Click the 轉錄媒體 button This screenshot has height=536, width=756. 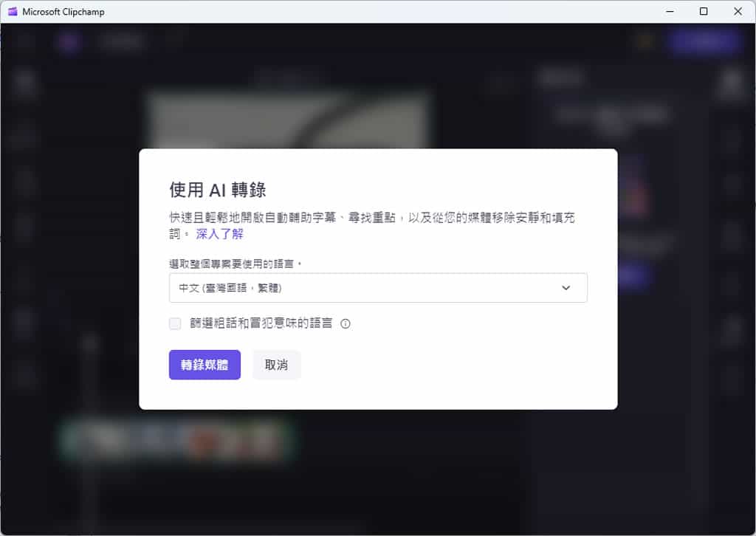(205, 365)
